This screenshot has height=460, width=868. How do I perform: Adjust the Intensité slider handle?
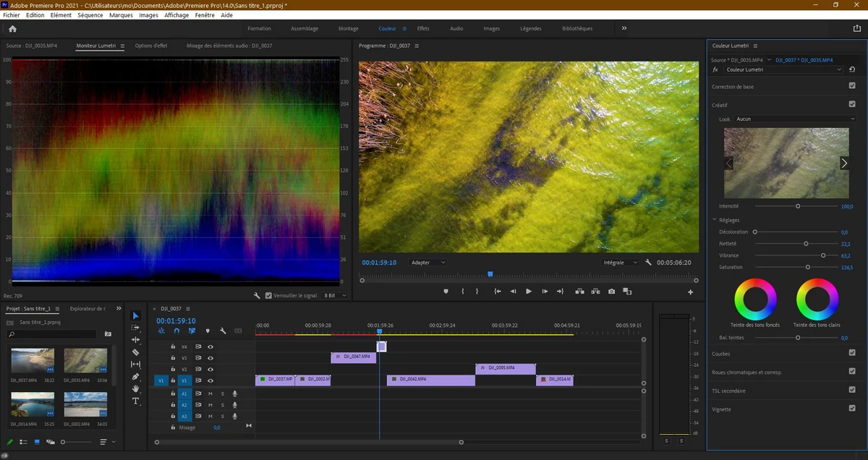(798, 206)
